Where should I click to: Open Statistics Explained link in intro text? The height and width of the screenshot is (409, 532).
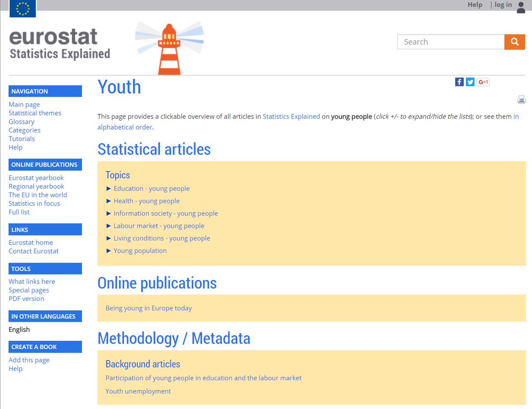pos(291,117)
